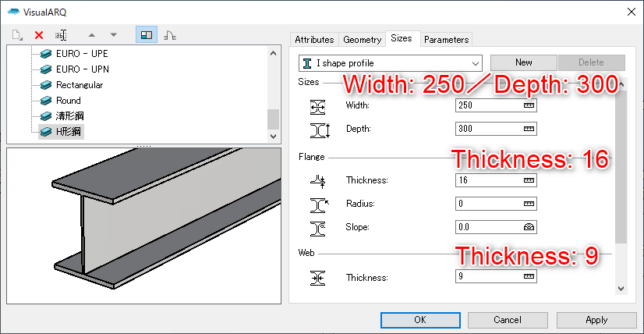Click the profile curve toolbar icon
The width and height of the screenshot is (644, 334).
pos(170,35)
